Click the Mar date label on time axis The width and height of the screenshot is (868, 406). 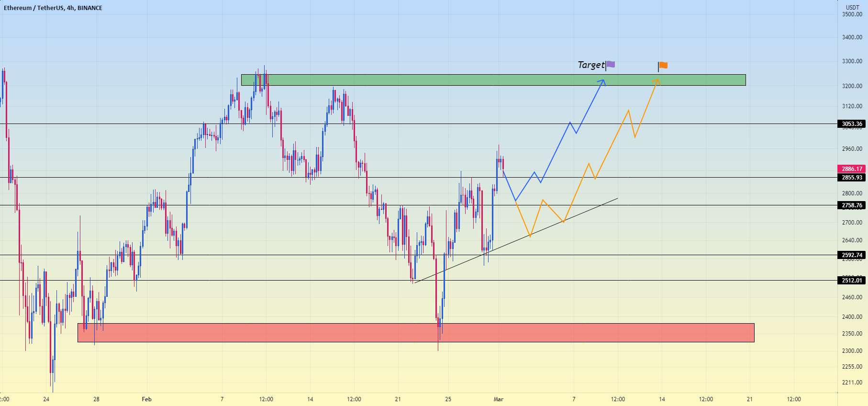(x=499, y=399)
